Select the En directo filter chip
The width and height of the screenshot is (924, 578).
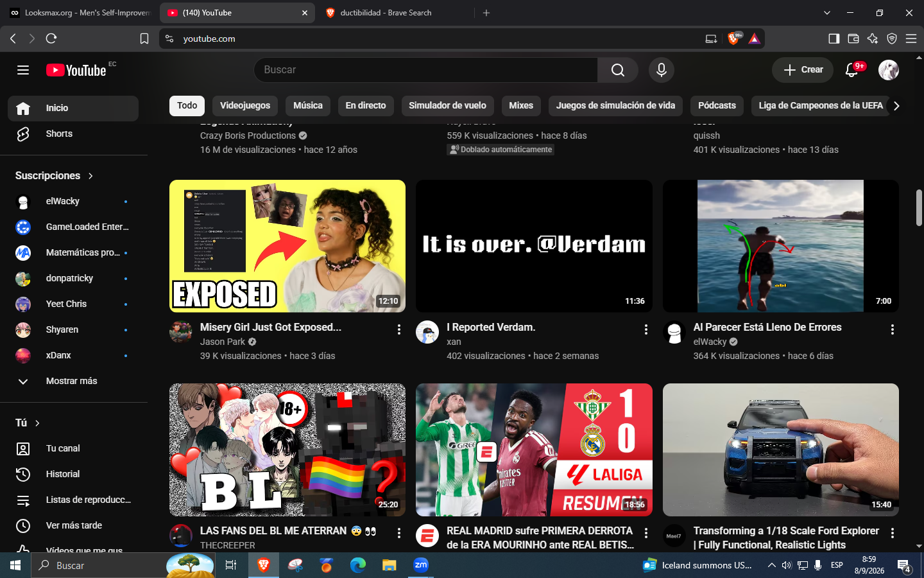pyautogui.click(x=366, y=105)
